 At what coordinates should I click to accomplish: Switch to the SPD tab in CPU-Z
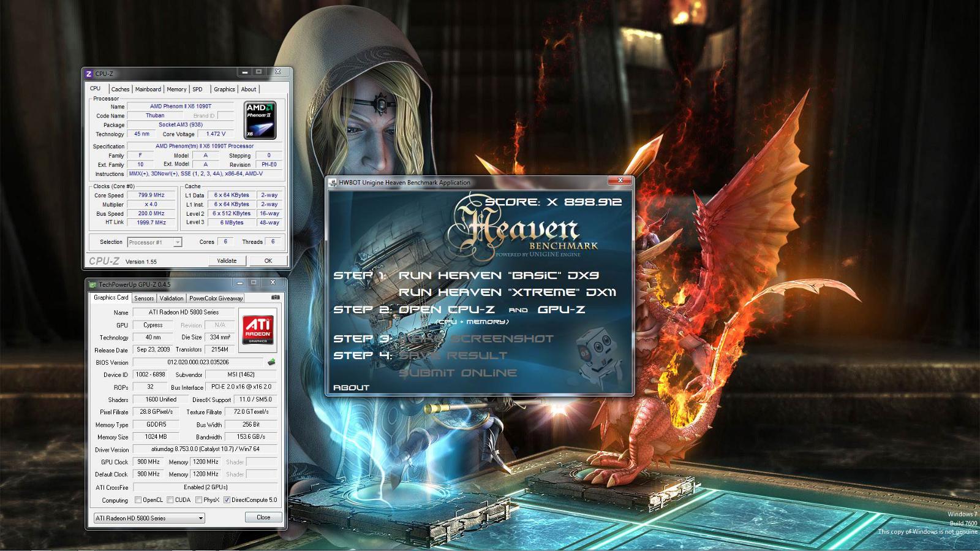coord(197,89)
